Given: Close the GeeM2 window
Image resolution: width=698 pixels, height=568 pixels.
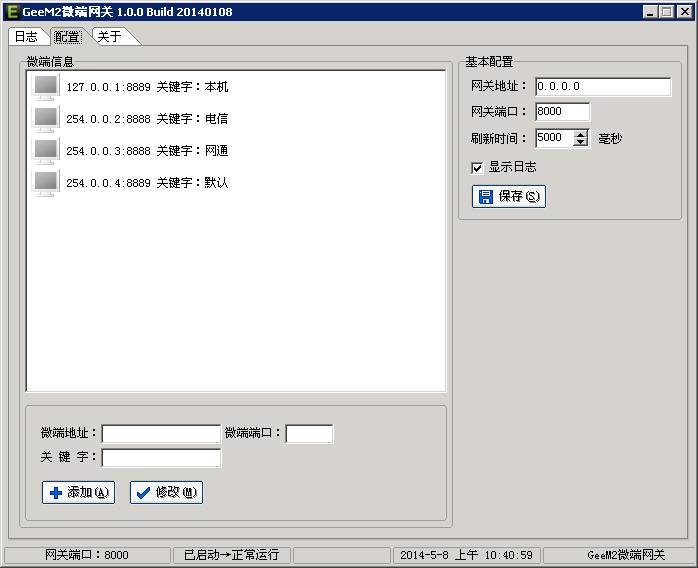Looking at the screenshot, I should pyautogui.click(x=684, y=12).
